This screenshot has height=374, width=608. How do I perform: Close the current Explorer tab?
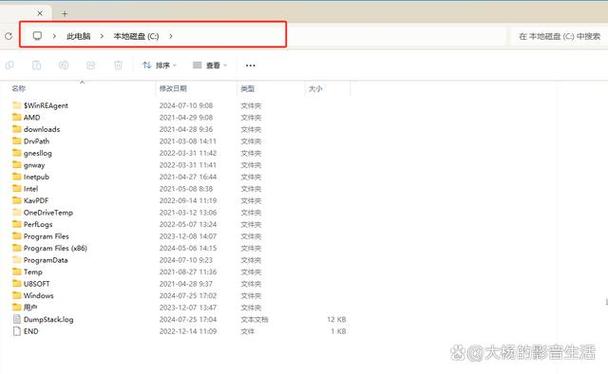click(x=40, y=13)
